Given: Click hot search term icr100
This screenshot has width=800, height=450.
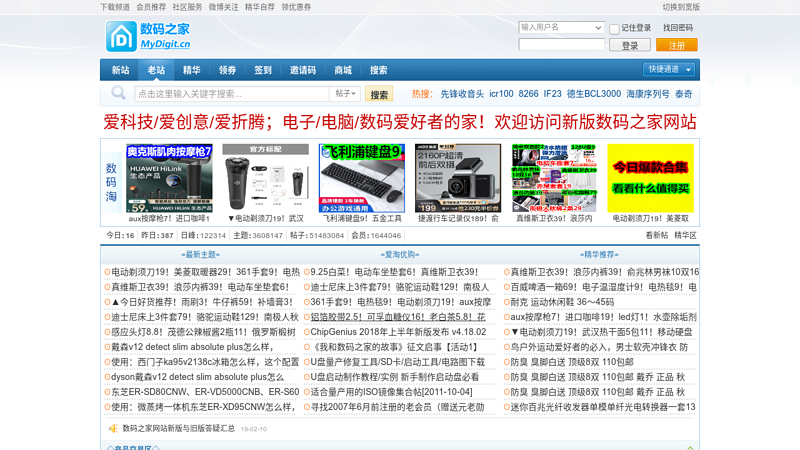Looking at the screenshot, I should pyautogui.click(x=501, y=94).
